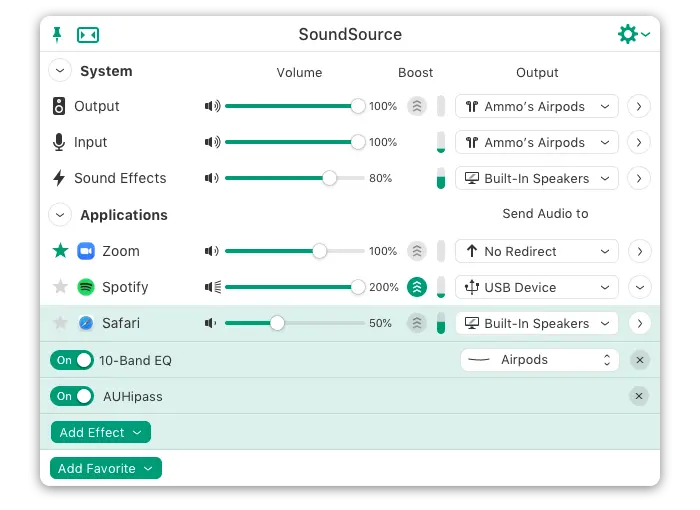Viewport: 700px width, 510px height.
Task: Click the Input volume slider
Action: point(295,142)
